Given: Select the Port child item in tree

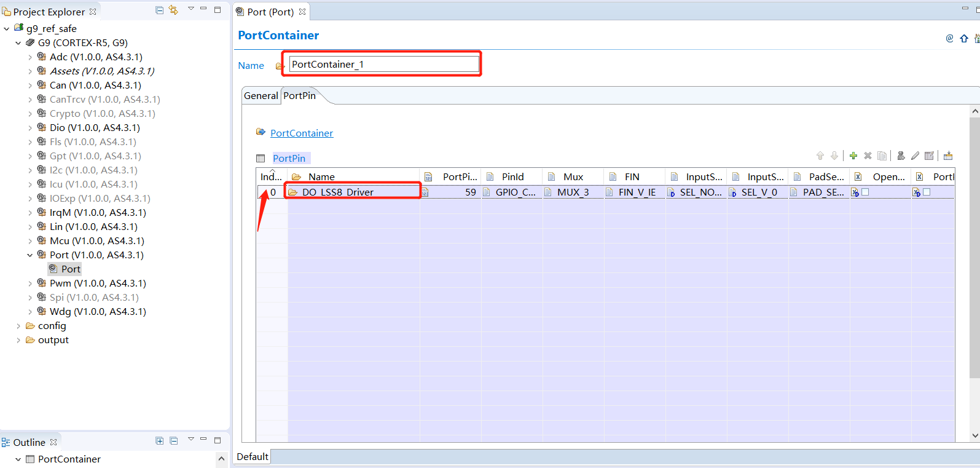Looking at the screenshot, I should point(71,269).
